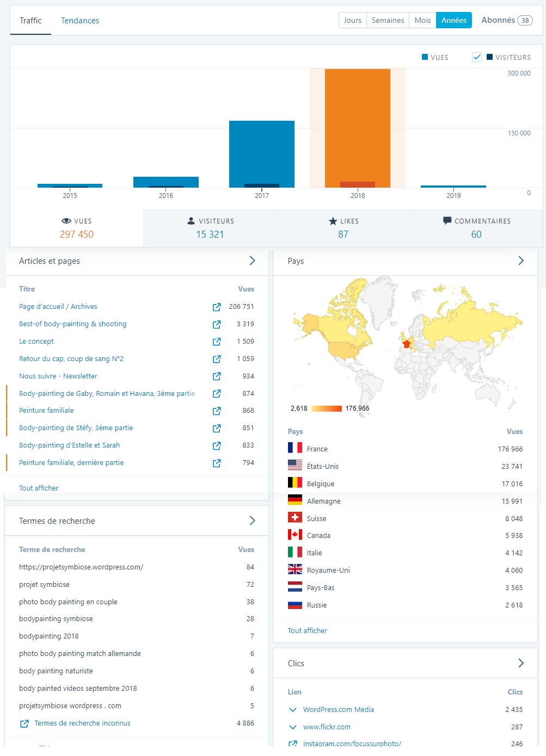Click external link icon for Termes de recherche inconnus
546x756 pixels.
(24, 723)
